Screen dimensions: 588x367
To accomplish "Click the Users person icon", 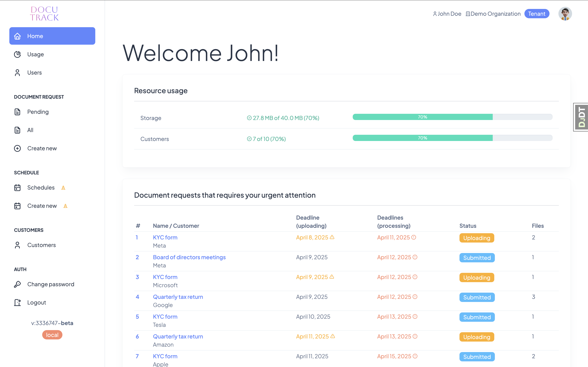I will tap(17, 73).
